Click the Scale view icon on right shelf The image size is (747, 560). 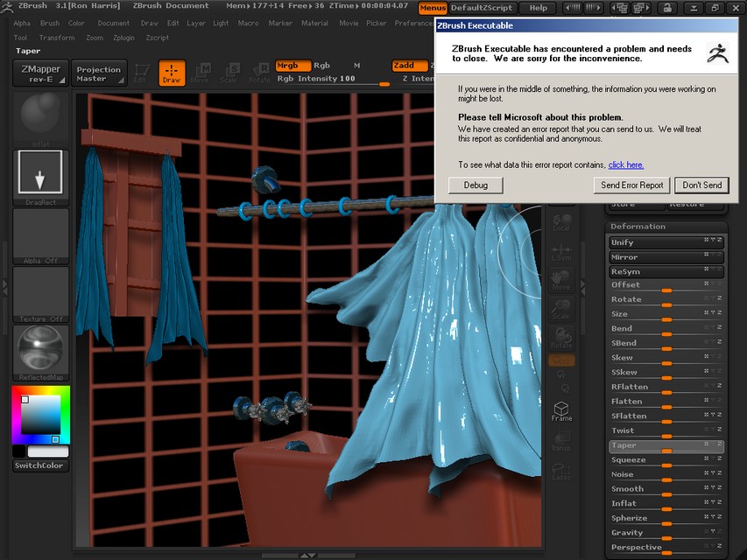(561, 310)
